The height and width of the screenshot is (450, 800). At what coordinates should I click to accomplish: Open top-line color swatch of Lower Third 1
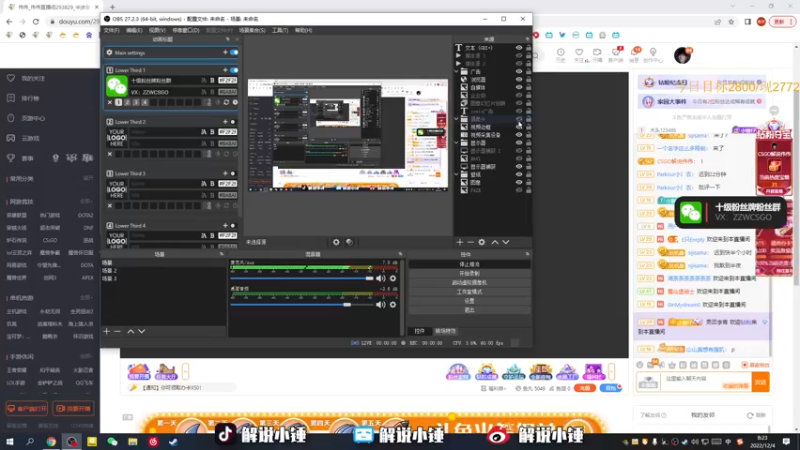(x=228, y=81)
